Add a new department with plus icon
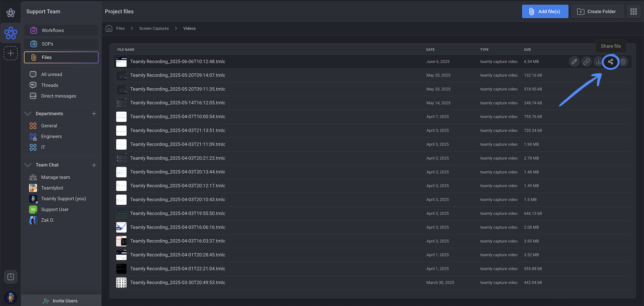The height and width of the screenshot is (306, 644). click(x=94, y=114)
